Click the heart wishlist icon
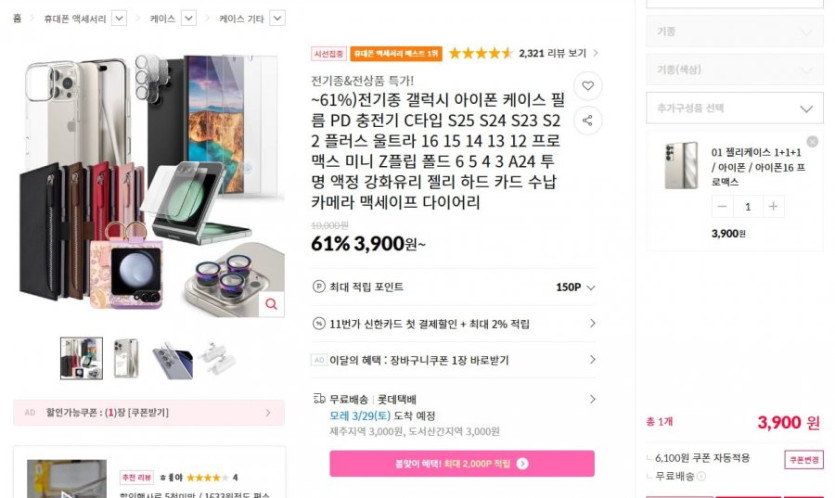This screenshot has height=498, width=835. 588,86
